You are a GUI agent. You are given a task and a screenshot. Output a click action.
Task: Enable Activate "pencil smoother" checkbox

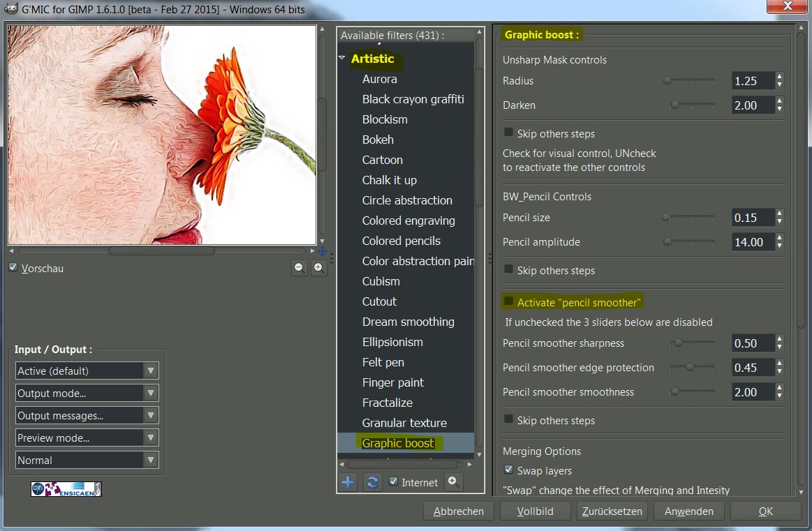click(x=508, y=302)
